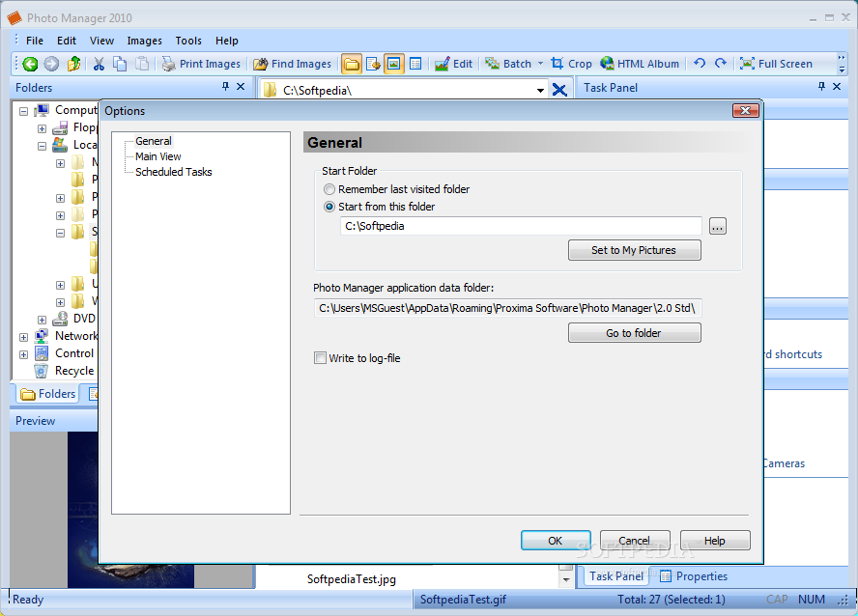Viewport: 858px width, 616px height.
Task: Click the Edit toolbar button
Action: [x=453, y=64]
